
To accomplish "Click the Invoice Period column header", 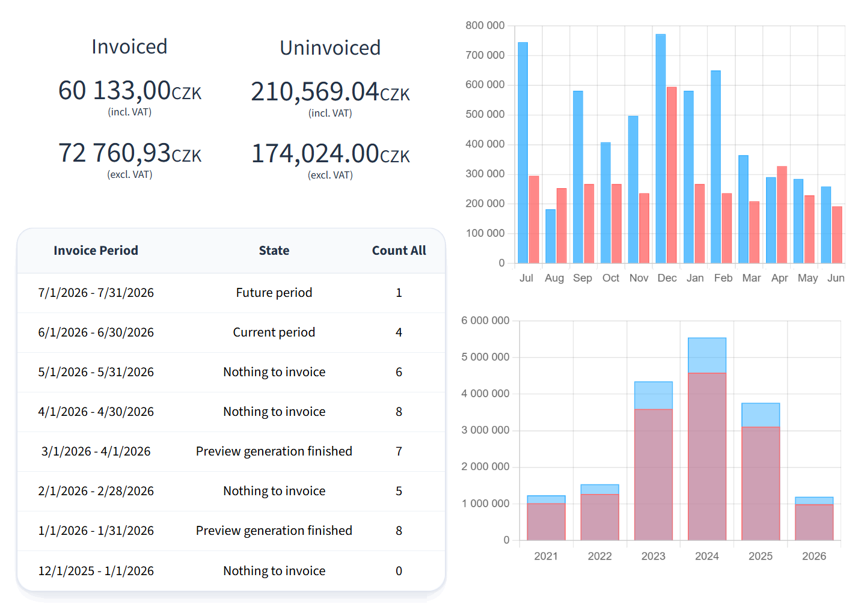I will (x=96, y=251).
